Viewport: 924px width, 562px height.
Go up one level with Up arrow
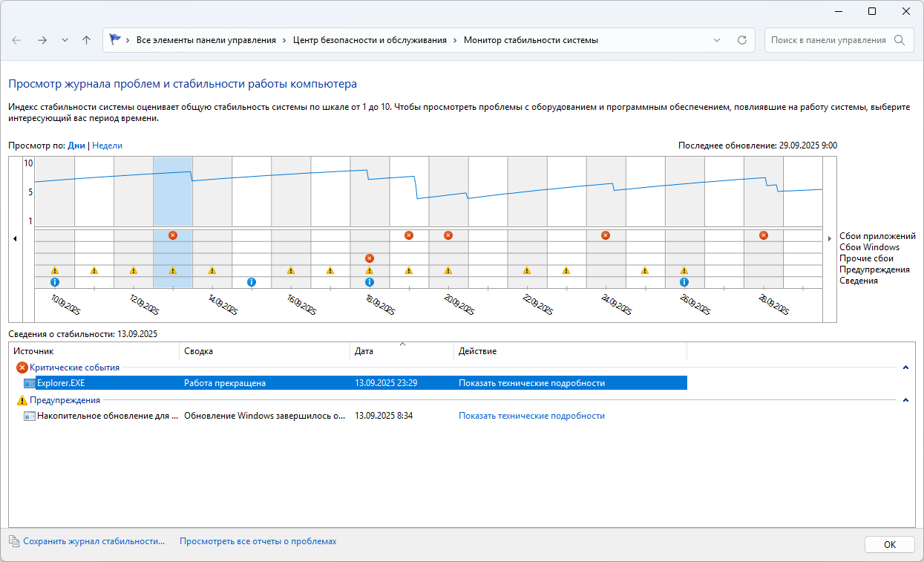(86, 40)
